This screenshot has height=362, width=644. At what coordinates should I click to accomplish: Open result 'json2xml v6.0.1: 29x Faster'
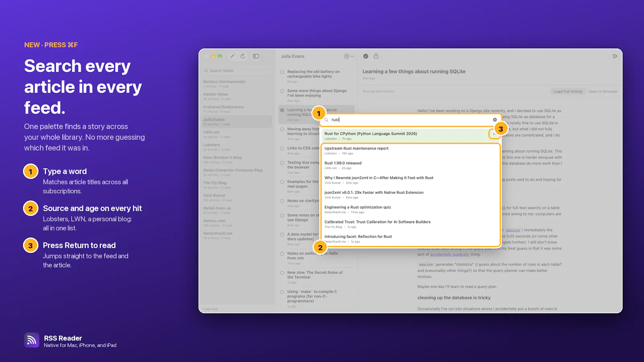[411, 195]
